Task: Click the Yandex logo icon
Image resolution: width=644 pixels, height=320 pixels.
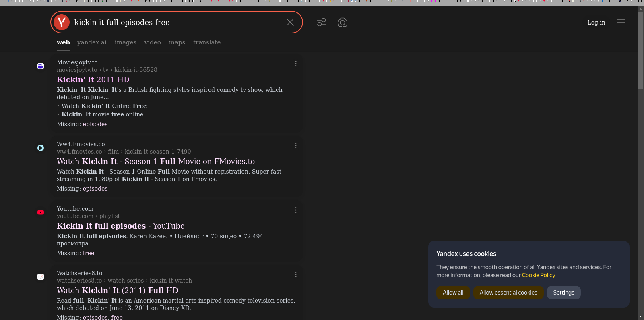Action: (62, 22)
